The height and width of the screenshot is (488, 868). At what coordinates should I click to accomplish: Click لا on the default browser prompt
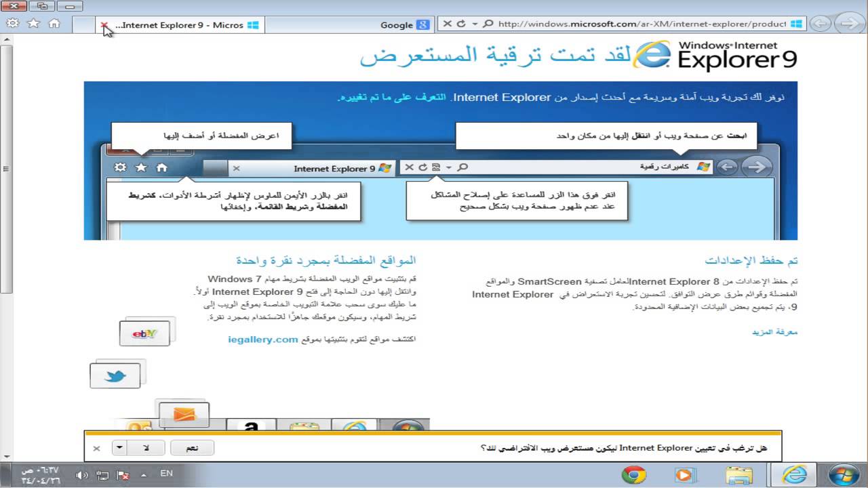(x=146, y=448)
